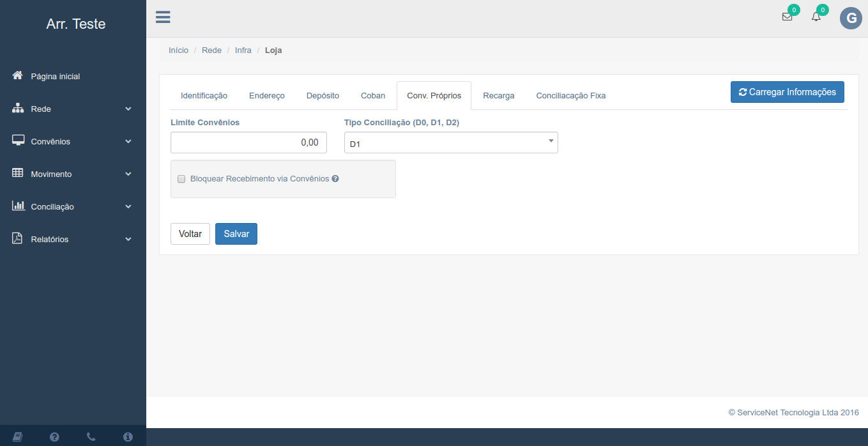Viewport: 868px width, 446px height.
Task: Click the phone icon in sidebar footer
Action: point(91,437)
